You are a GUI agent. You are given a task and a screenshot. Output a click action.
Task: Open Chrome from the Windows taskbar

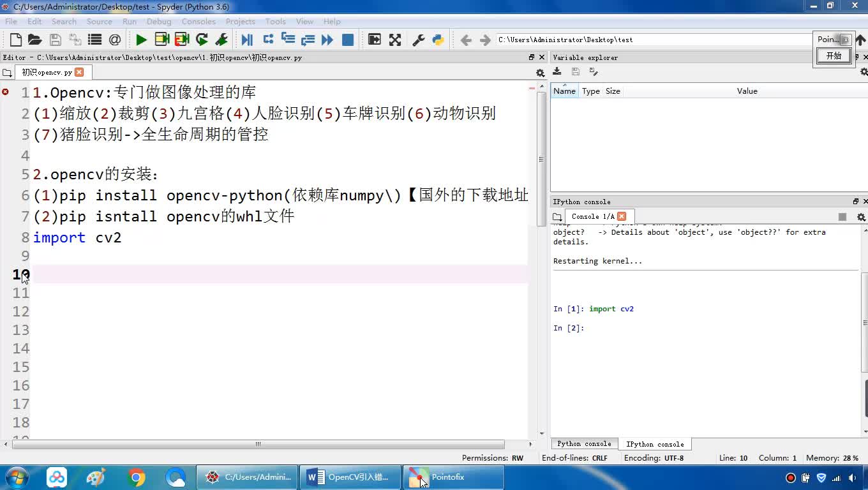[x=136, y=477]
